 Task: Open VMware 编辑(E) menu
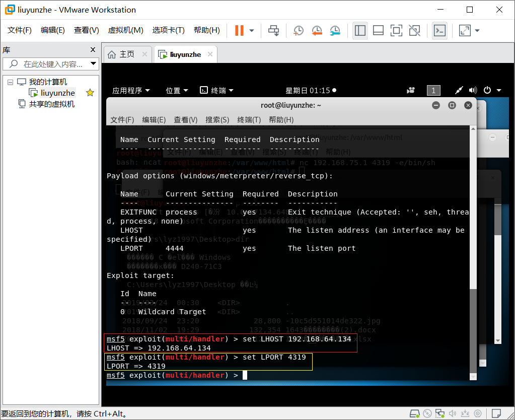click(x=53, y=30)
